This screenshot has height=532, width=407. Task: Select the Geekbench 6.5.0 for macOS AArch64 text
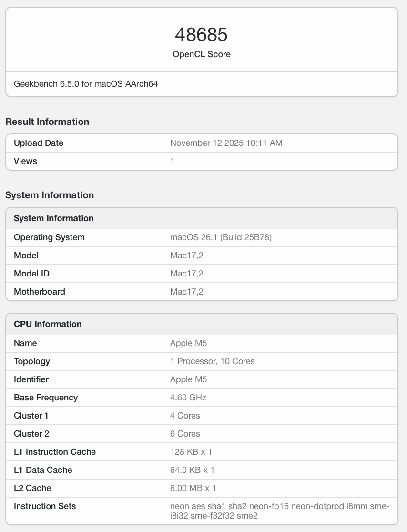point(86,84)
